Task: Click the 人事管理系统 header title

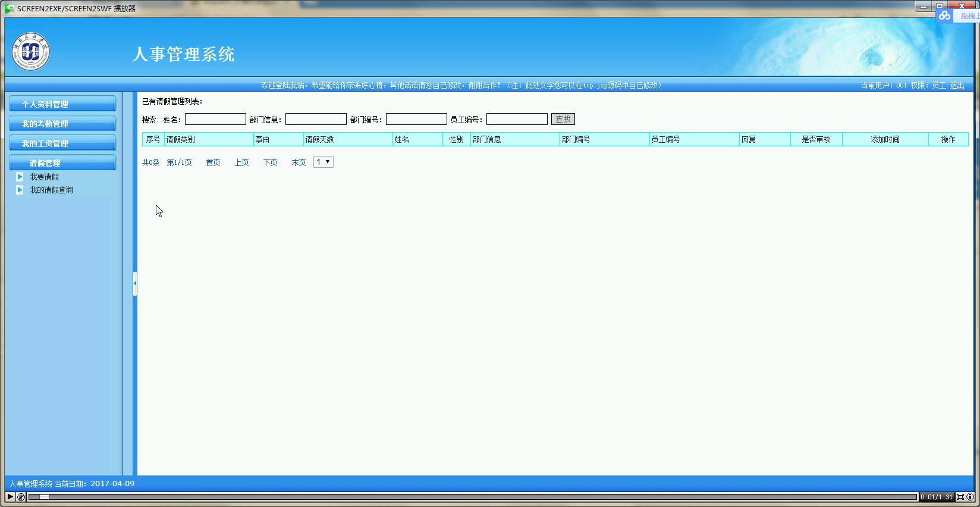Action: pos(183,54)
